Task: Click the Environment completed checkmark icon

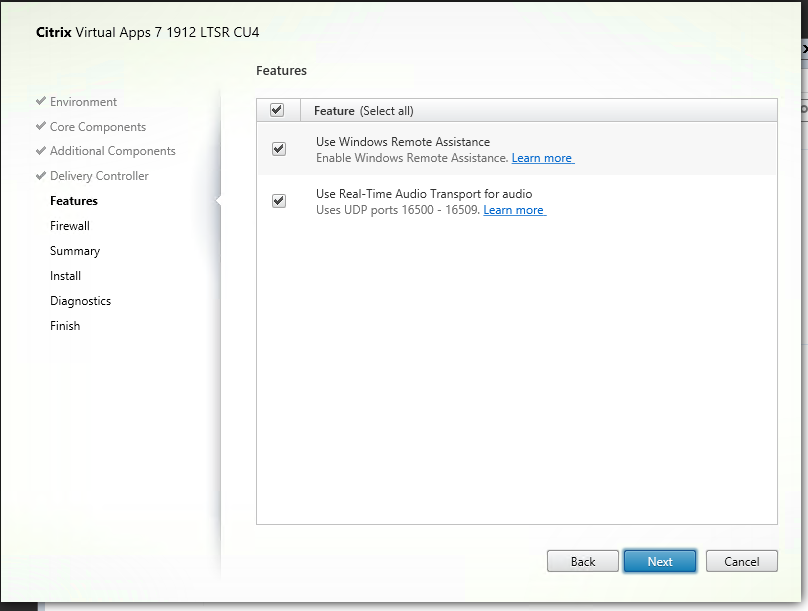Action: [x=41, y=101]
